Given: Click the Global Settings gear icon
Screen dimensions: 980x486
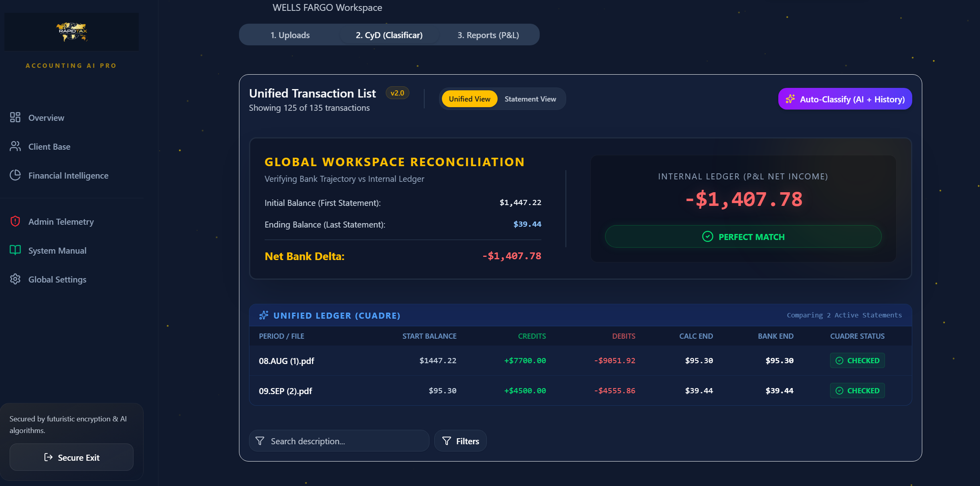Looking at the screenshot, I should pos(15,279).
